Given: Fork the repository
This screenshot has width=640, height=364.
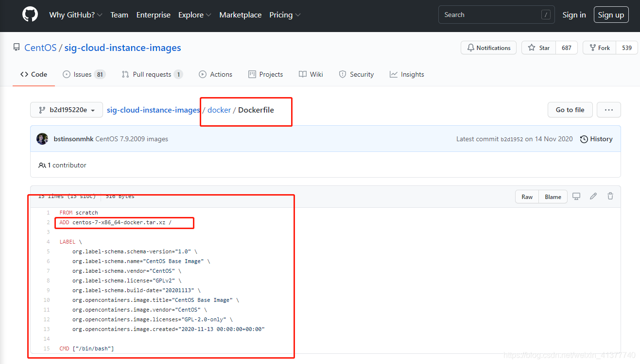Looking at the screenshot, I should 599,48.
